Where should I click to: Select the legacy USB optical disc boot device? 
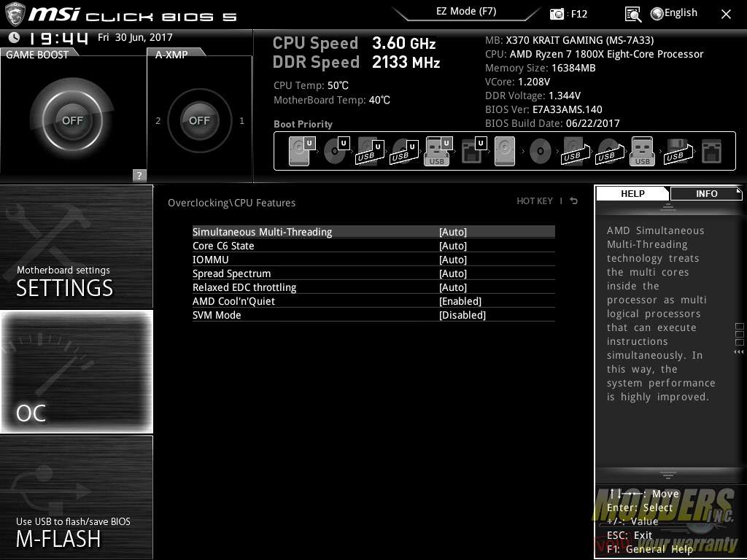coord(609,152)
